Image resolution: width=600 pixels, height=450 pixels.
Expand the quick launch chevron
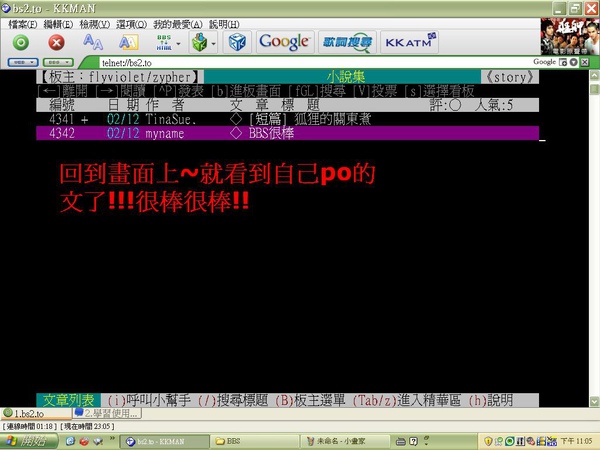[x=112, y=439]
